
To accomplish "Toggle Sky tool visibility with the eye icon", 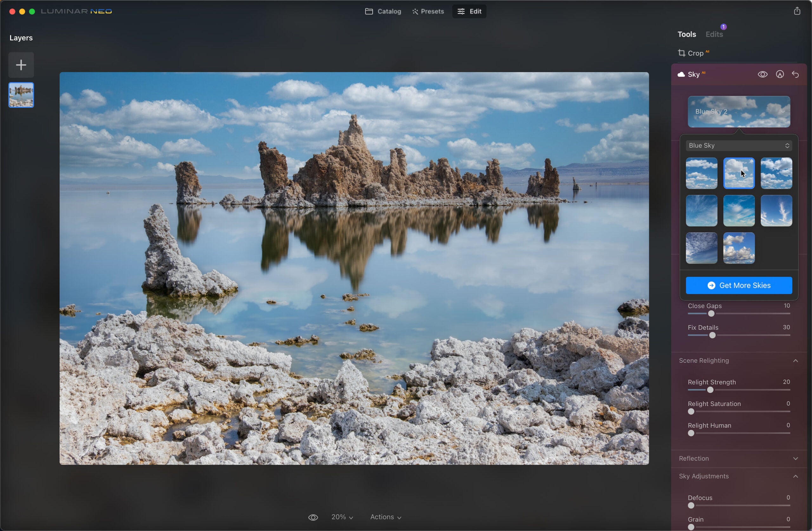I will click(x=763, y=74).
